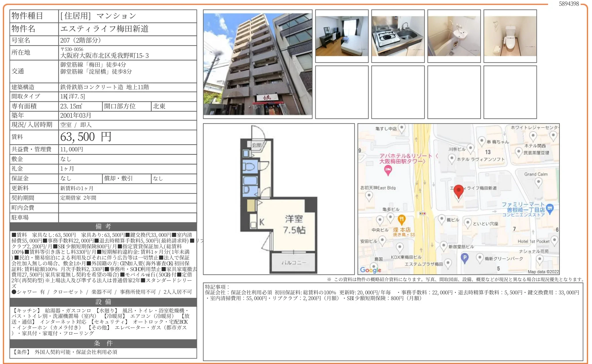Image resolution: width=592 pixels, height=364 pixels.
Task: Click the Google logo on the map
Action: coord(371,270)
